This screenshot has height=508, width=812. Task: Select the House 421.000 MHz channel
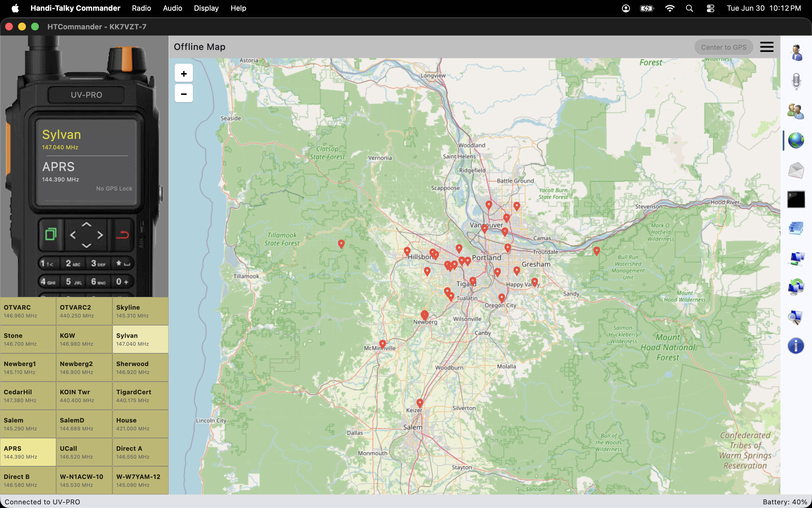[140, 424]
